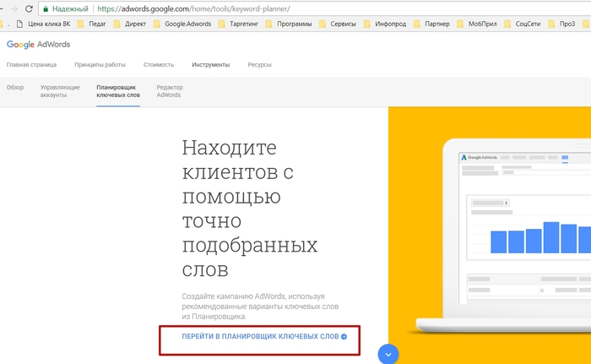This screenshot has height=364, width=591.
Task: Switch to Редактор AdWords tab
Action: (170, 91)
